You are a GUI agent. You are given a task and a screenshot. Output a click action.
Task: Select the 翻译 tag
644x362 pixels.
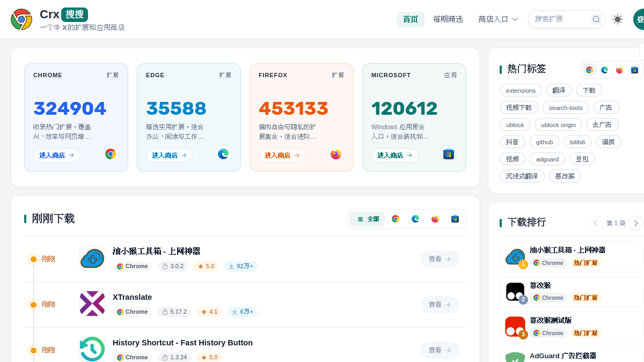[559, 91]
